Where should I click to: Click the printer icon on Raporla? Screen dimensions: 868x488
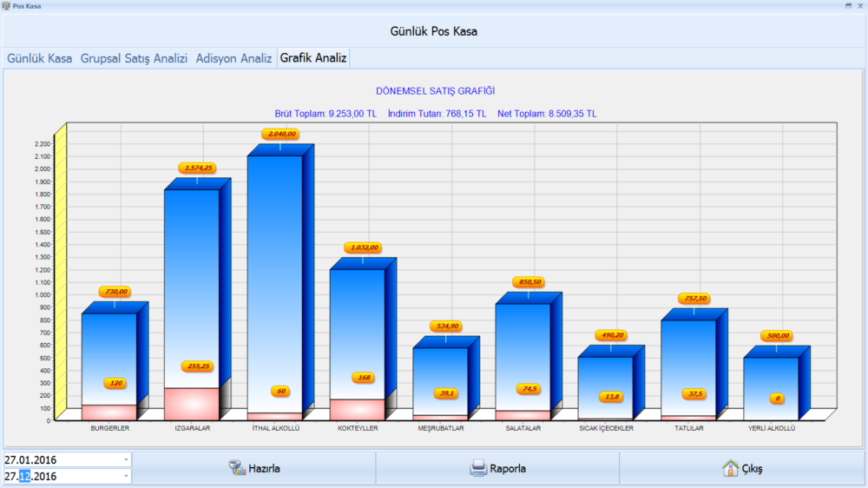(x=478, y=468)
